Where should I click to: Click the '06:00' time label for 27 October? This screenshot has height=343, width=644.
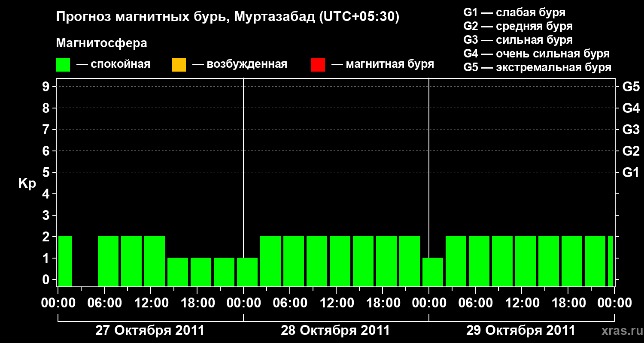[x=104, y=303]
